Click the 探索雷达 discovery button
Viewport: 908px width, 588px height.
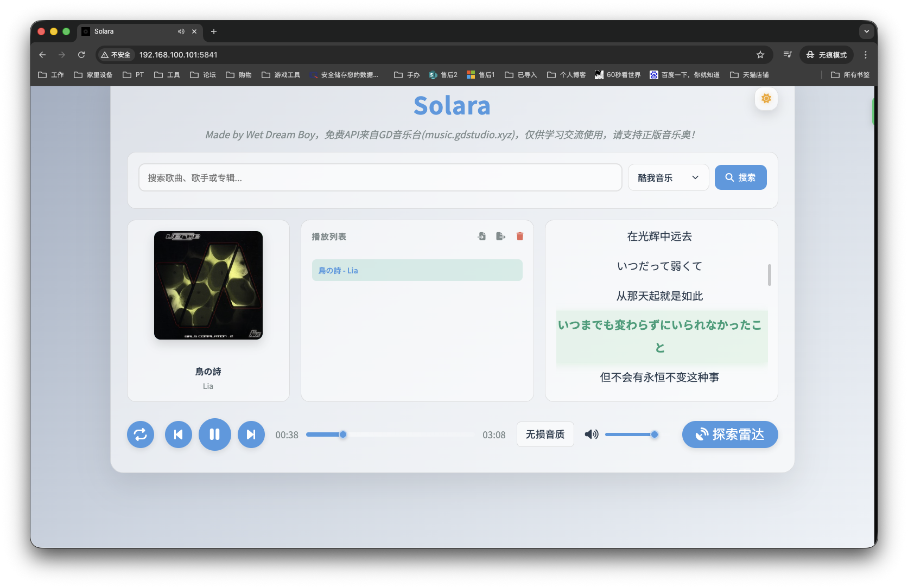[x=729, y=434]
